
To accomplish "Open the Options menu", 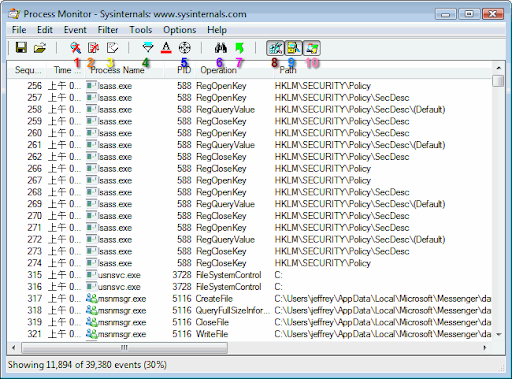I will [180, 30].
